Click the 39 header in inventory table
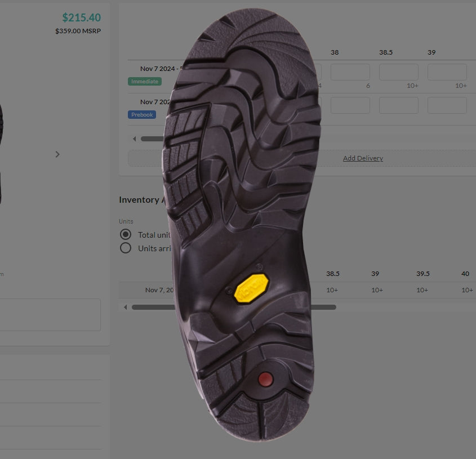The height and width of the screenshot is (459, 476). 375,274
